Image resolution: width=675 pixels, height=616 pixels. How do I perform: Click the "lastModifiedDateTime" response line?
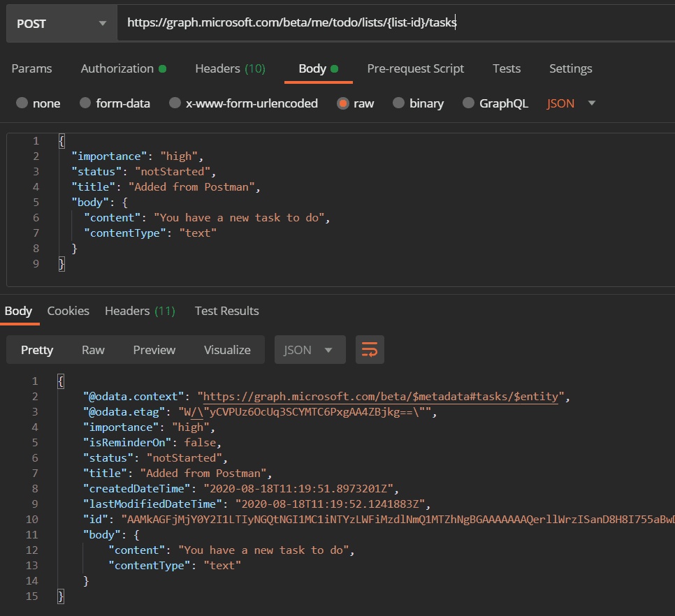[x=257, y=504]
